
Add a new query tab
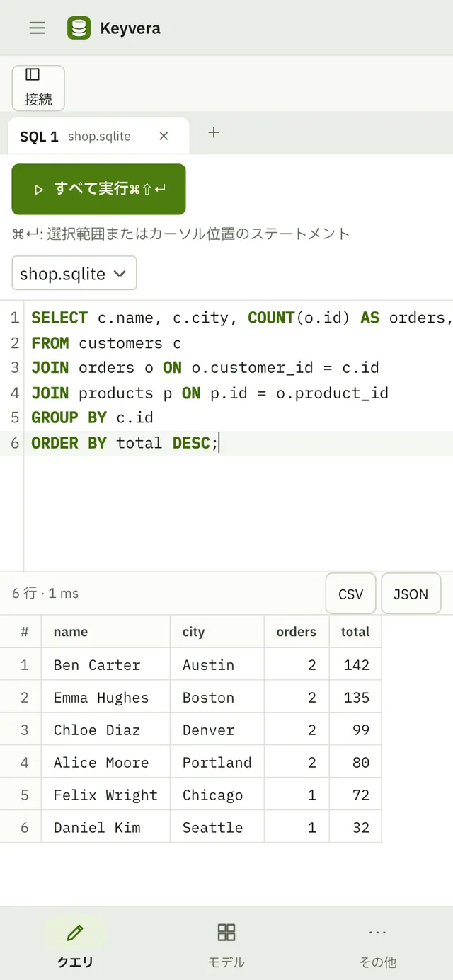(x=214, y=132)
